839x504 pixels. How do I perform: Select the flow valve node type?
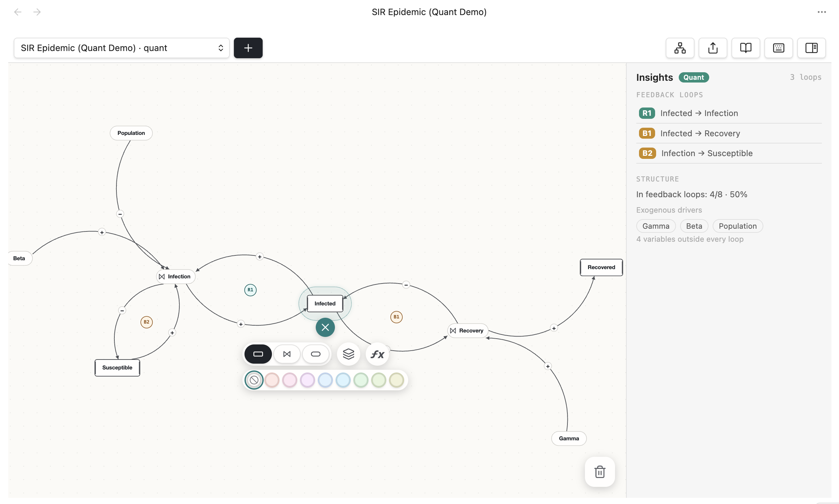click(x=287, y=354)
